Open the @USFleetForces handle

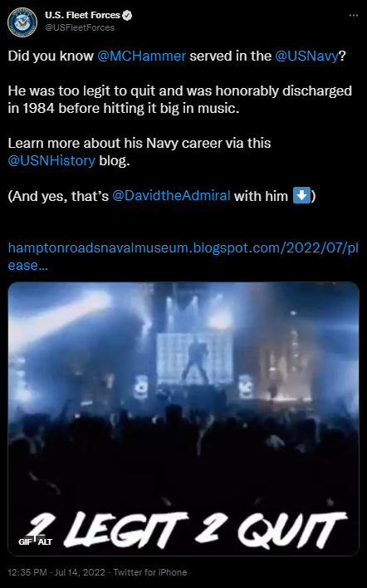pyautogui.click(x=80, y=27)
